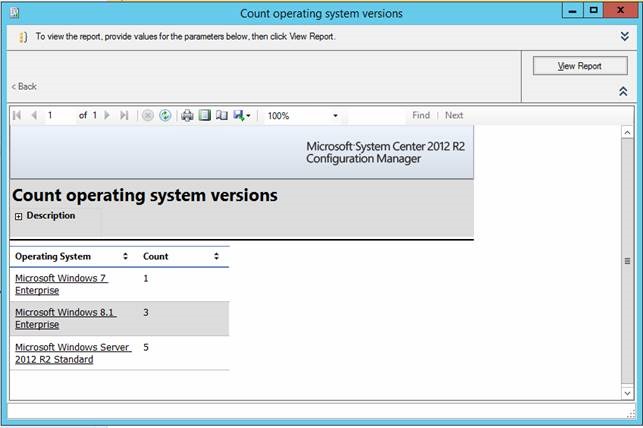
Task: Click the Operating System column header text
Action: click(x=53, y=256)
